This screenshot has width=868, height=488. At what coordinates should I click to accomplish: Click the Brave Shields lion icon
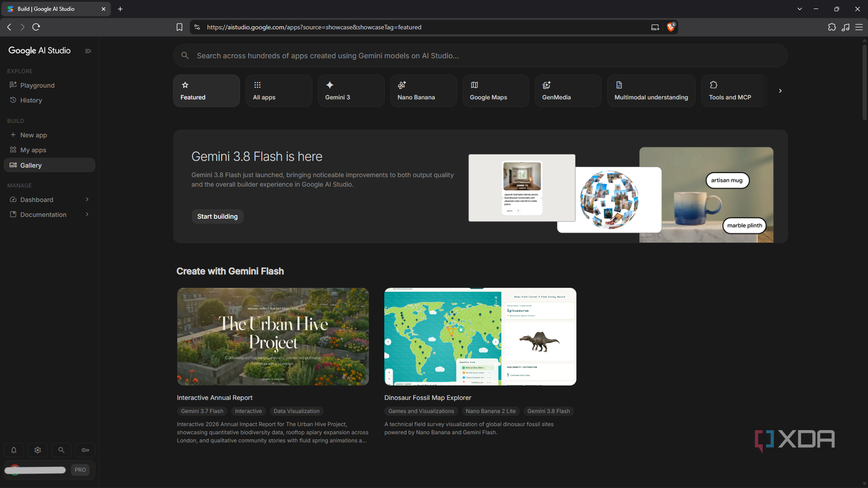pos(671,27)
